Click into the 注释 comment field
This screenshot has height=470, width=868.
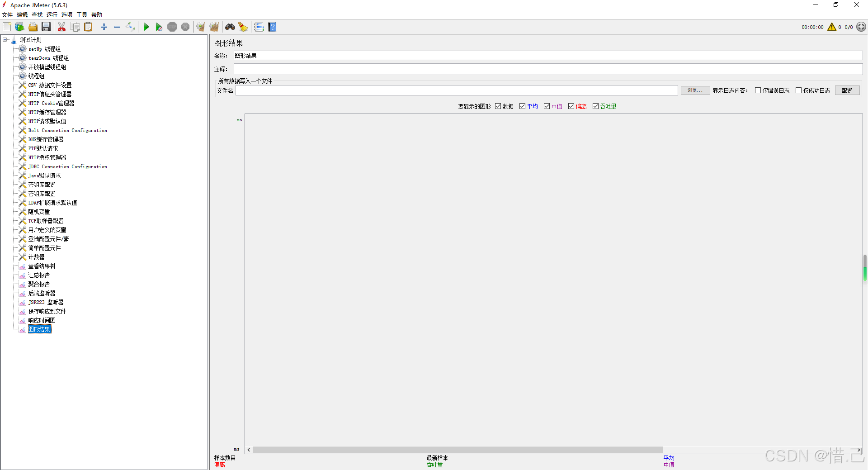click(548, 69)
